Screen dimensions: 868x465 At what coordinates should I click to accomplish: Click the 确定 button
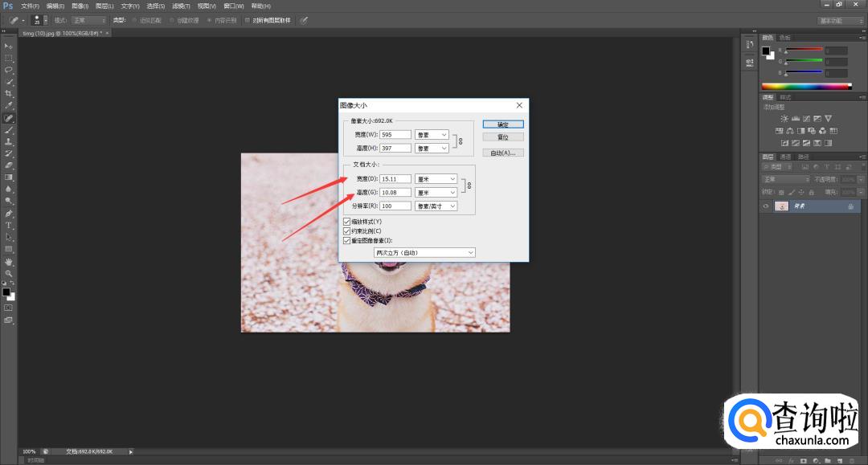(x=503, y=124)
